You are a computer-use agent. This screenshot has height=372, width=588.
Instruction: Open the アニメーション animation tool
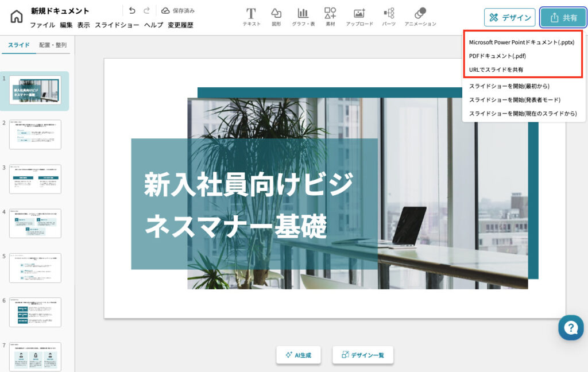[x=420, y=17]
